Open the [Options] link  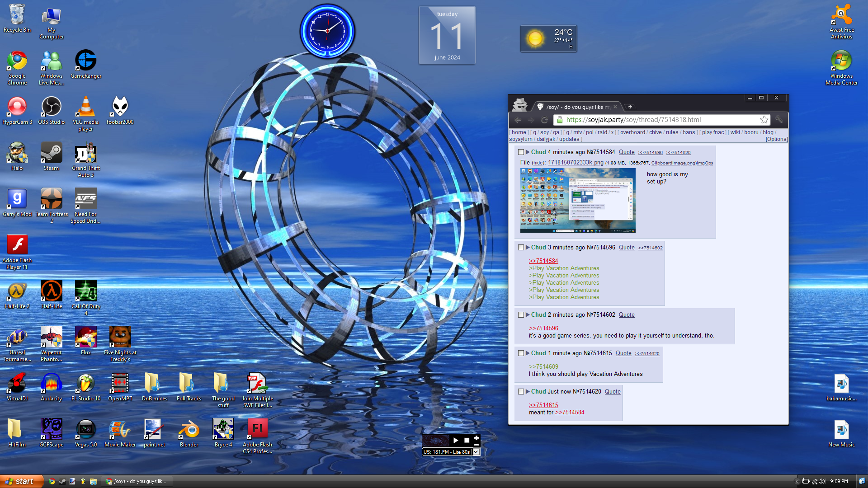(x=776, y=139)
